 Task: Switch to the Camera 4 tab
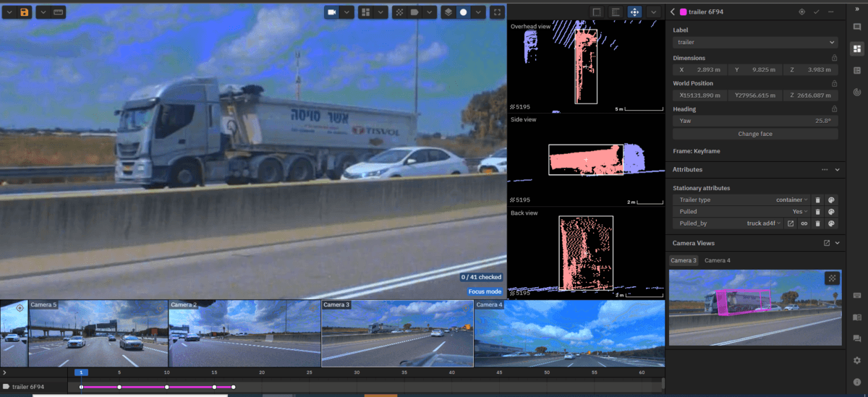[x=717, y=260]
